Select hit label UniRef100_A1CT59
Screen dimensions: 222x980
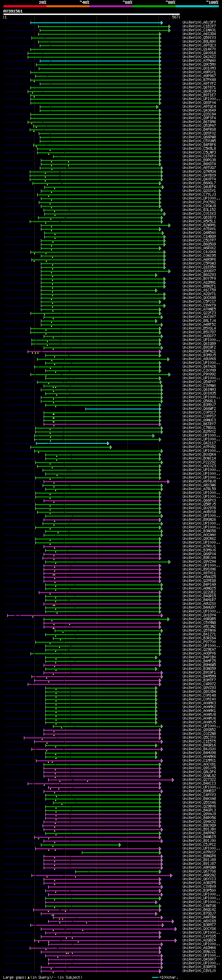pos(199,290)
